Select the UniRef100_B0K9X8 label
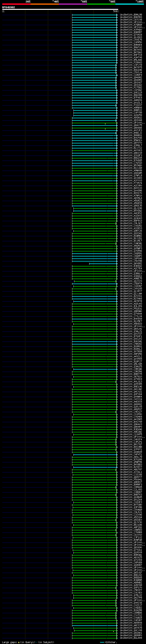The image size is (146, 644). pos(131,319)
